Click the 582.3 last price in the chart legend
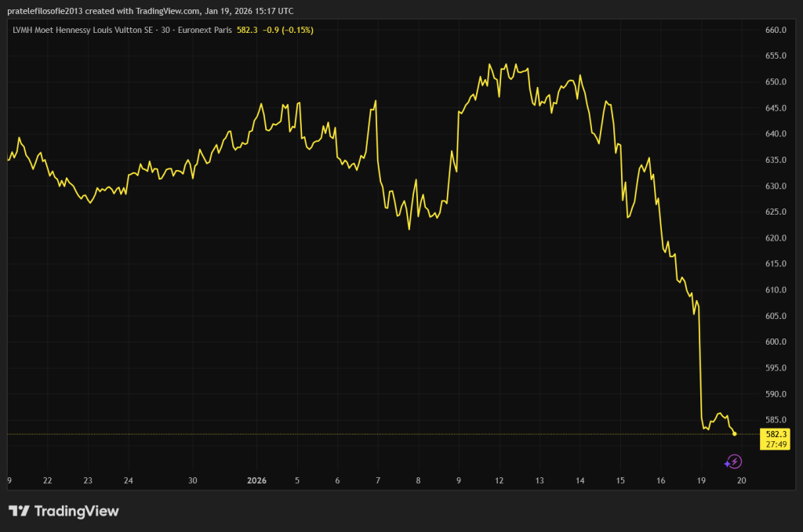This screenshot has height=532, width=803. click(x=247, y=30)
